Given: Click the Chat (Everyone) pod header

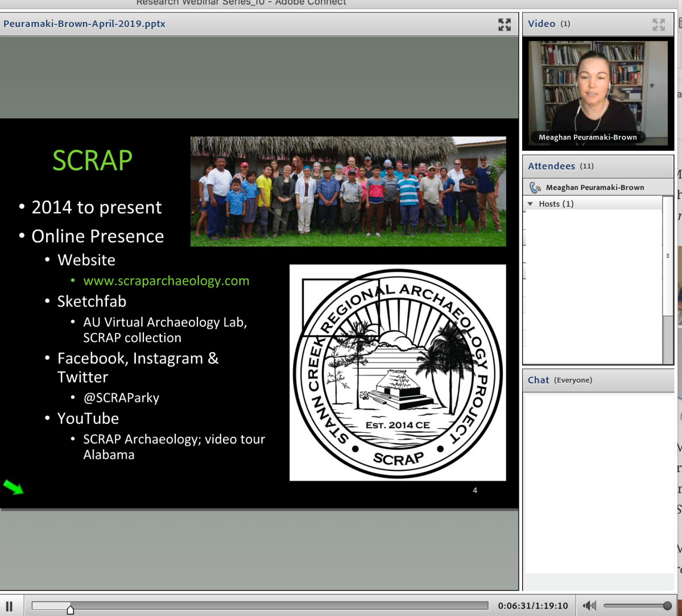Looking at the screenshot, I should tap(597, 380).
